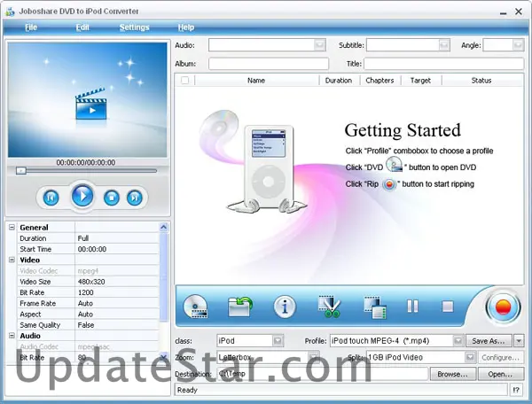
Task: Click the Status column header
Action: [481, 81]
